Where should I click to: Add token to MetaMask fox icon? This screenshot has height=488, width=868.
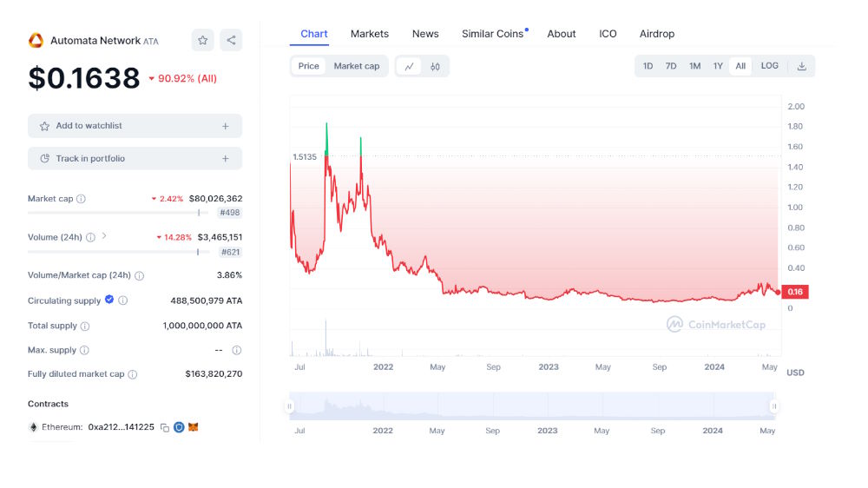point(194,427)
